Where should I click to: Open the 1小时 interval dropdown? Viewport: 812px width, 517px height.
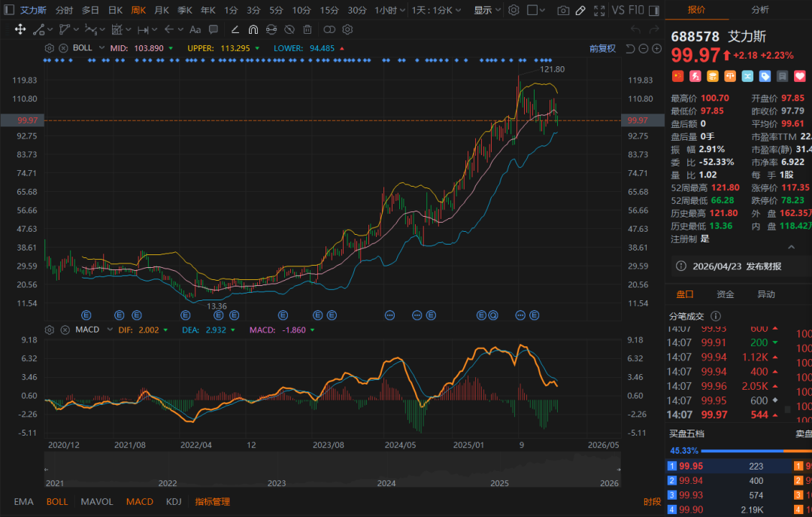tap(389, 11)
